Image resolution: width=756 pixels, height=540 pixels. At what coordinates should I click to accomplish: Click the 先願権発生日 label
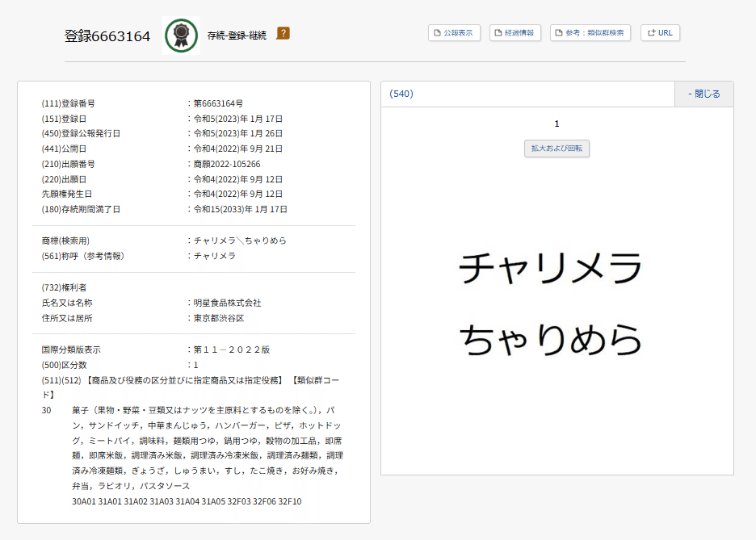point(67,195)
